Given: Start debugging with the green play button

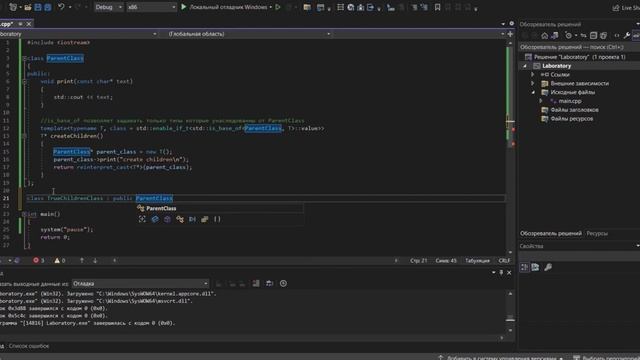Looking at the screenshot, I should tap(184, 7).
